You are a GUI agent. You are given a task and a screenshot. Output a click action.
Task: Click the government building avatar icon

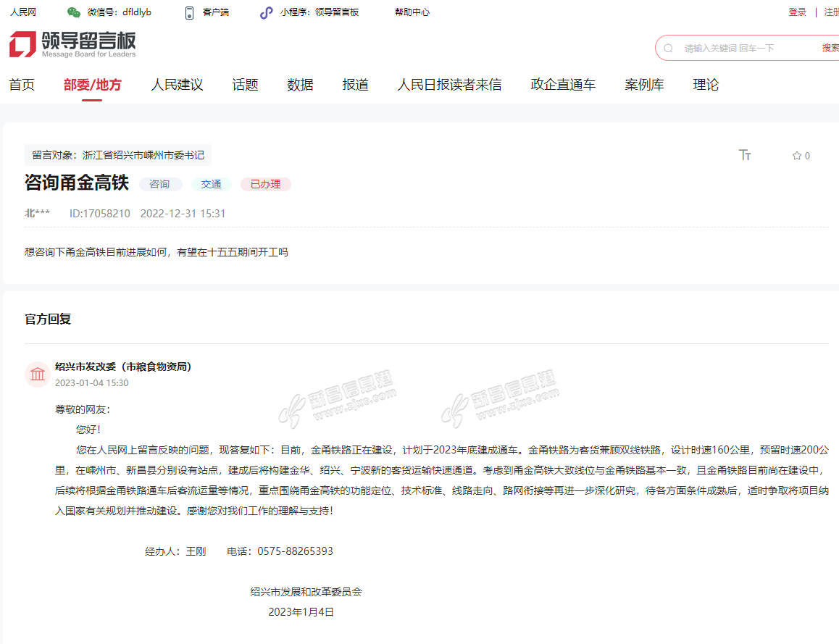coord(38,375)
